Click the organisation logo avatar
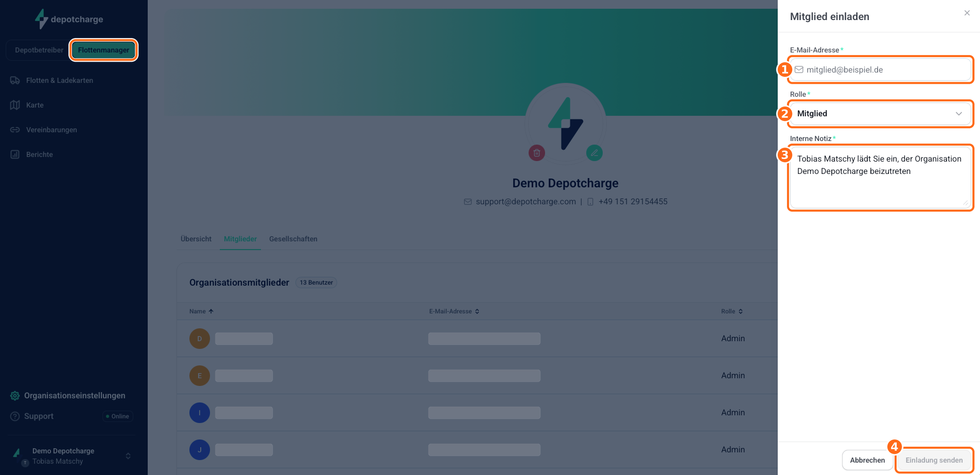 (x=566, y=124)
